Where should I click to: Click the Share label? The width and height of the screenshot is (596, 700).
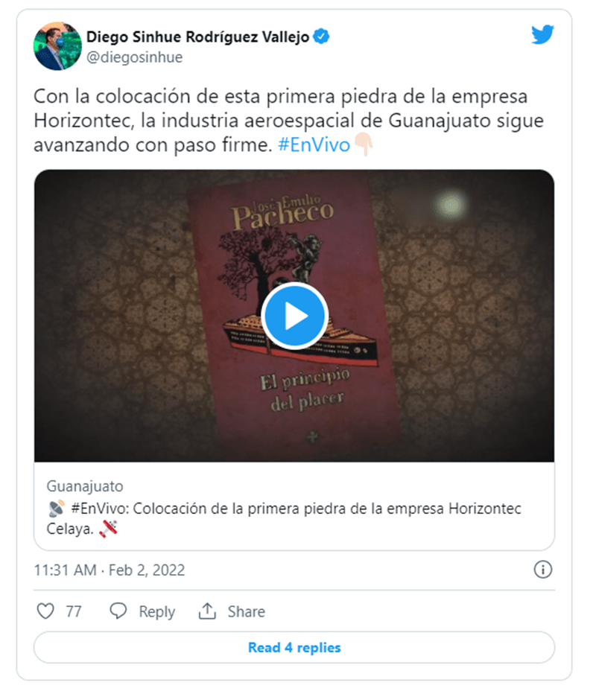[x=246, y=611]
